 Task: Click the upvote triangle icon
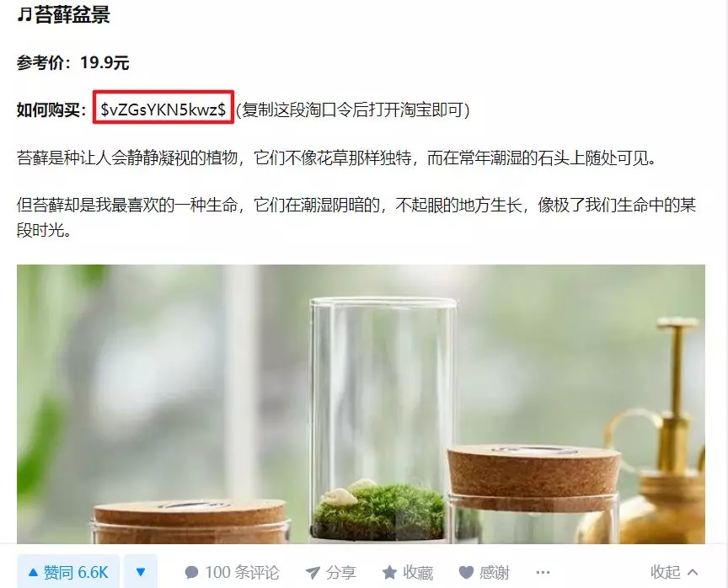click(x=33, y=573)
